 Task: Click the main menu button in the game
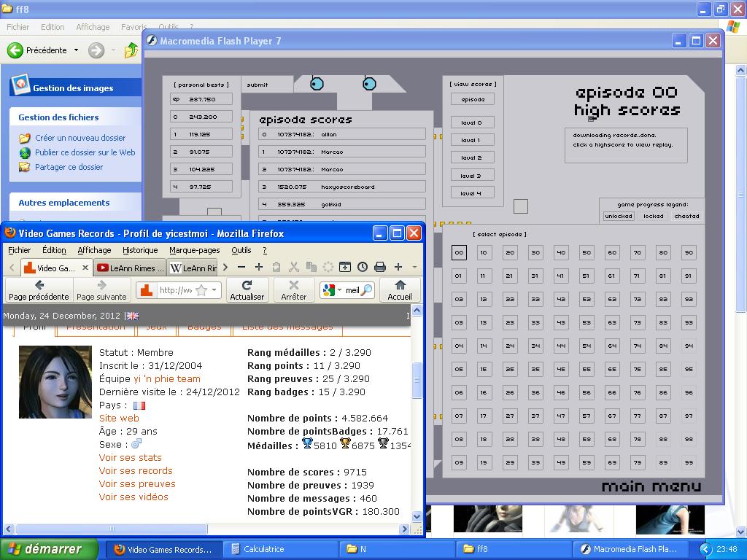click(651, 486)
